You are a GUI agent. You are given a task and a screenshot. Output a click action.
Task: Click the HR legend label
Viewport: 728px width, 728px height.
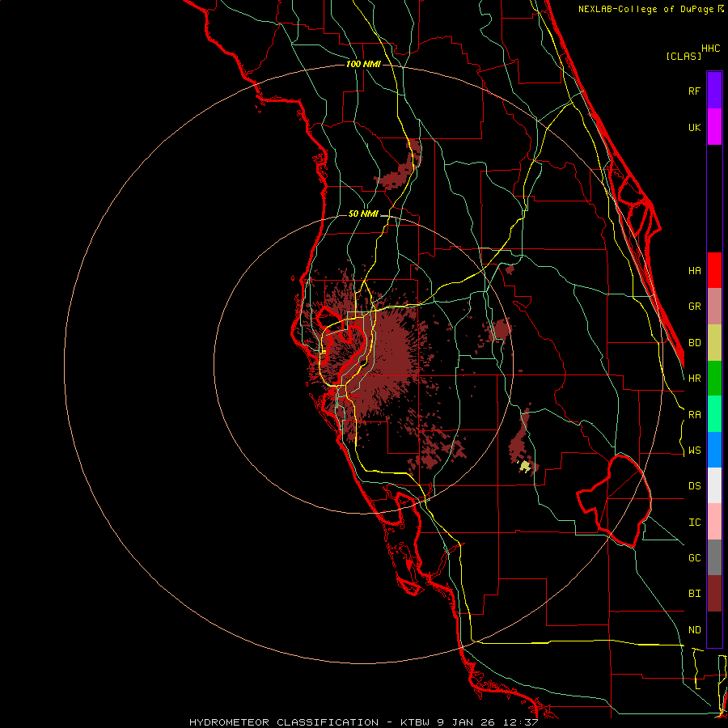(694, 379)
